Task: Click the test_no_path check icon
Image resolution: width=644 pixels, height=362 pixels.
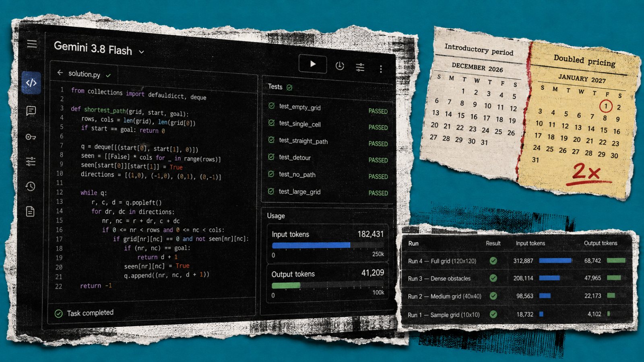Action: (271, 174)
